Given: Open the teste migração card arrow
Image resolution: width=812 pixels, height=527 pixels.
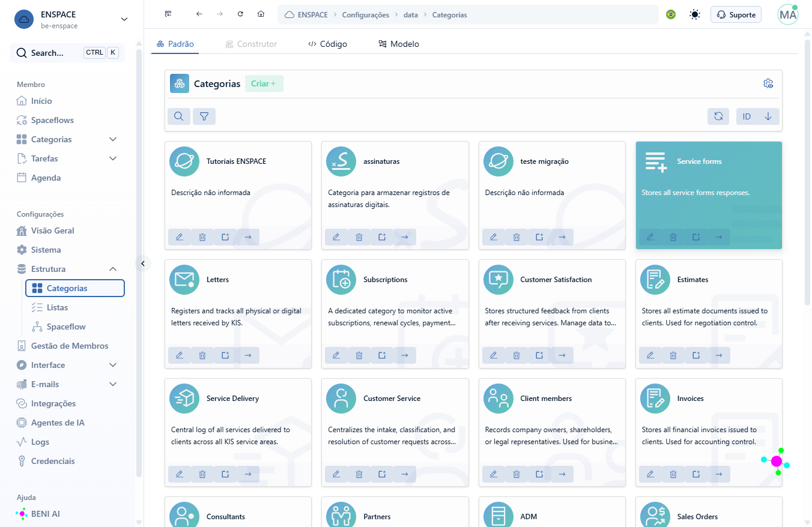Looking at the screenshot, I should [x=562, y=237].
